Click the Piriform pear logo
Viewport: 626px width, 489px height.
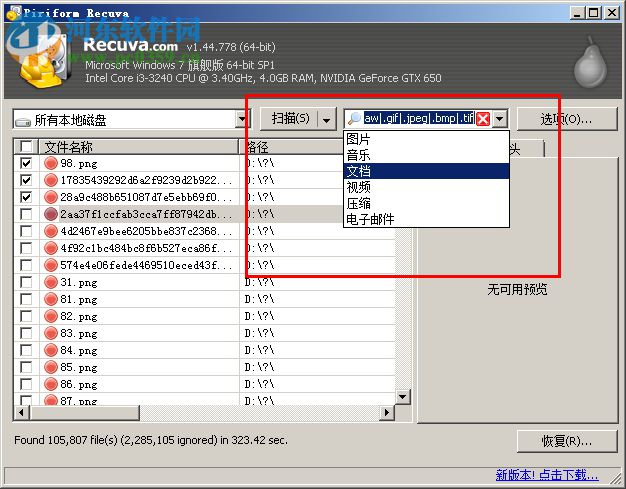tap(590, 62)
